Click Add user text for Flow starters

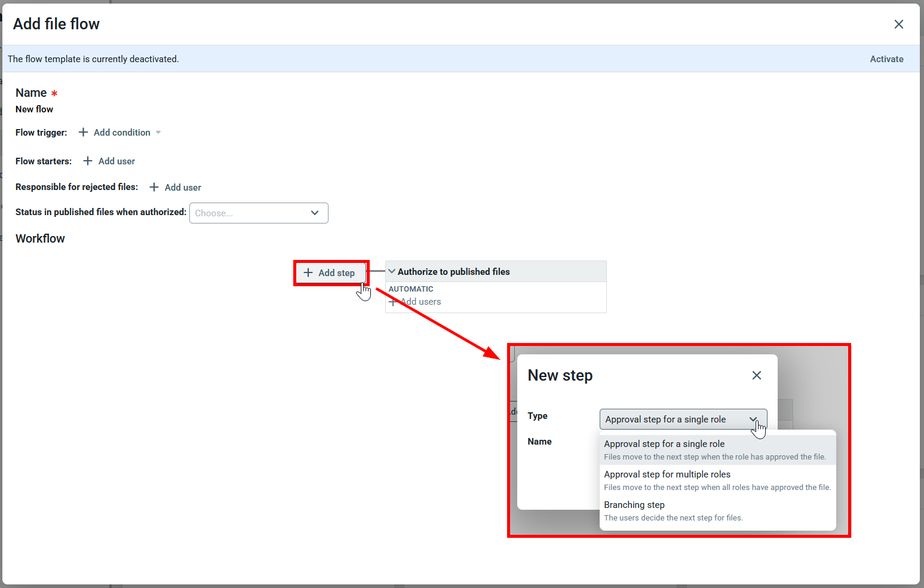[x=116, y=161]
